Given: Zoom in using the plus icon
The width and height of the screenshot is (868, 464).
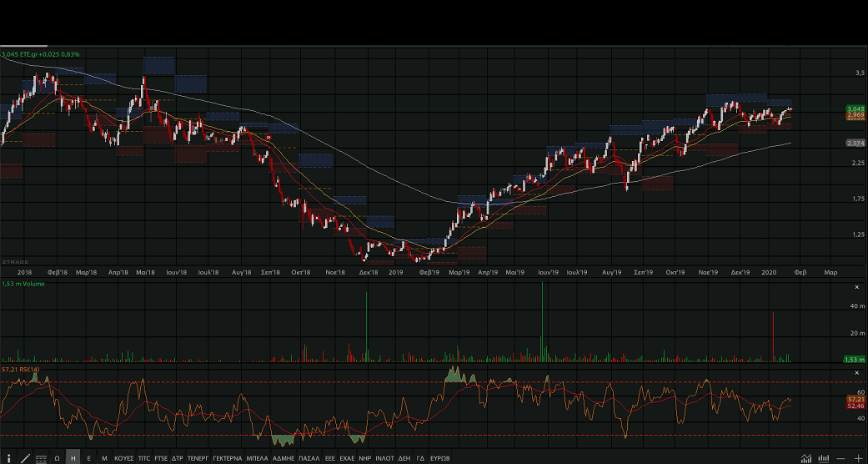Looking at the screenshot, I should click(x=858, y=458).
